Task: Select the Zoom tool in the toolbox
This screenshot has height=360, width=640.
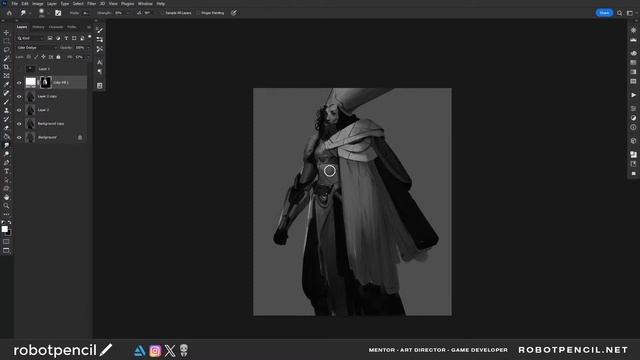Action: pos(6,206)
